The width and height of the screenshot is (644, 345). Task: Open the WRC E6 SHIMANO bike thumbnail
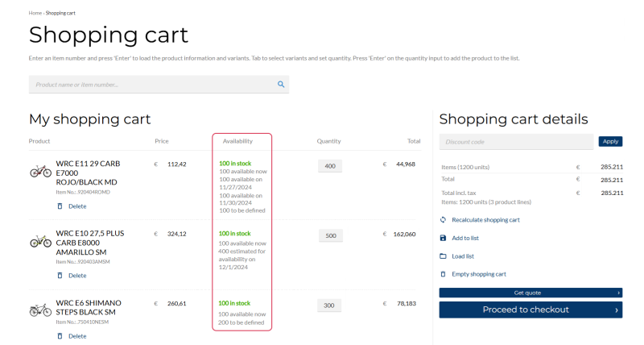point(40,310)
